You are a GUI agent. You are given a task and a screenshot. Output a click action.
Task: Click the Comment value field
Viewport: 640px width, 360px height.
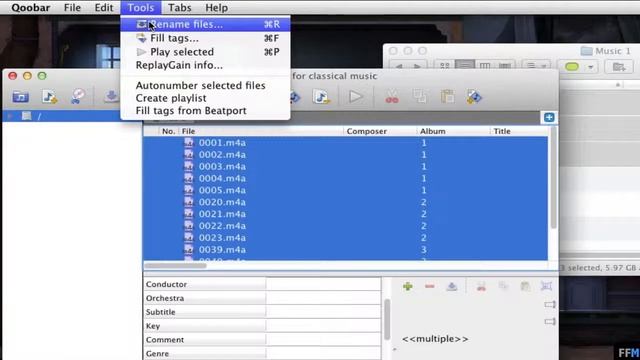point(323,340)
